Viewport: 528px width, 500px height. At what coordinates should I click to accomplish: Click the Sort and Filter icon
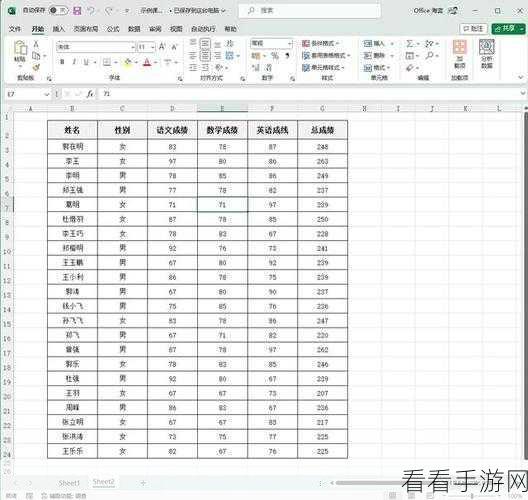pos(429,43)
